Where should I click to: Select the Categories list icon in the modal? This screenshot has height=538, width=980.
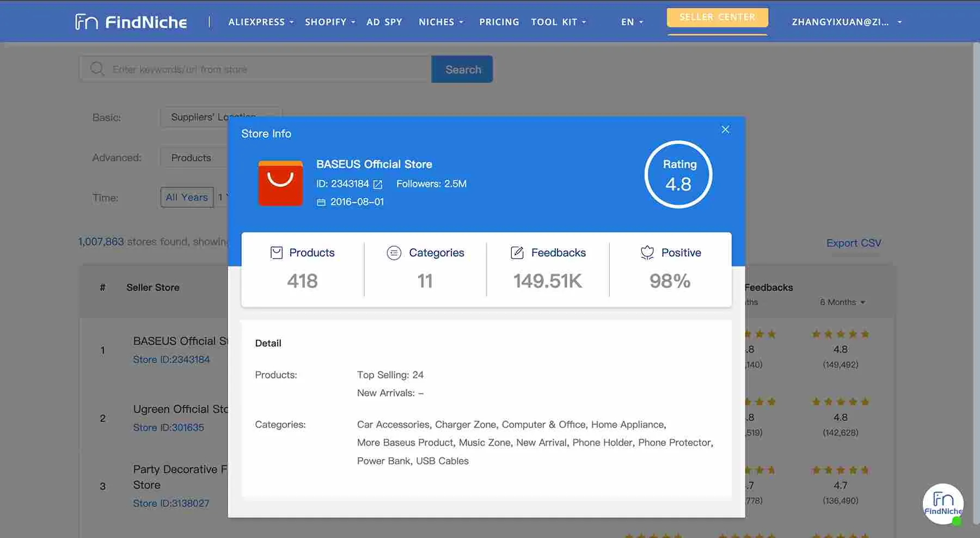[x=394, y=253]
